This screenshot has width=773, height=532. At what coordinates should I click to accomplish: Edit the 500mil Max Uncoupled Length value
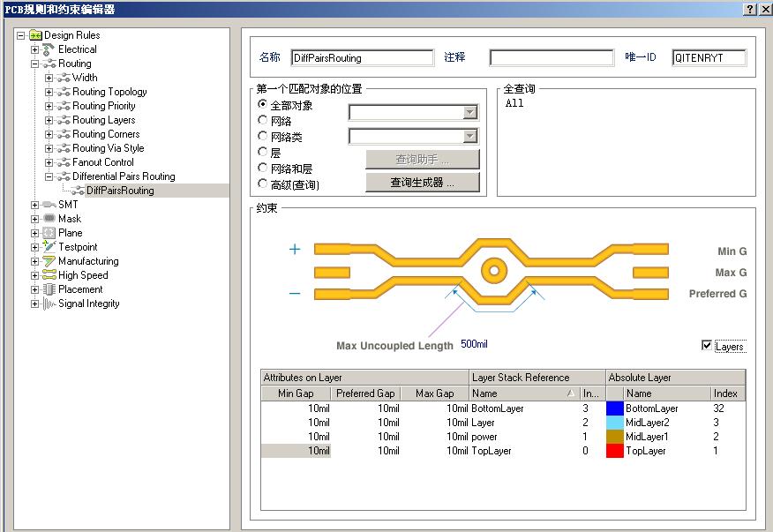[x=474, y=344]
